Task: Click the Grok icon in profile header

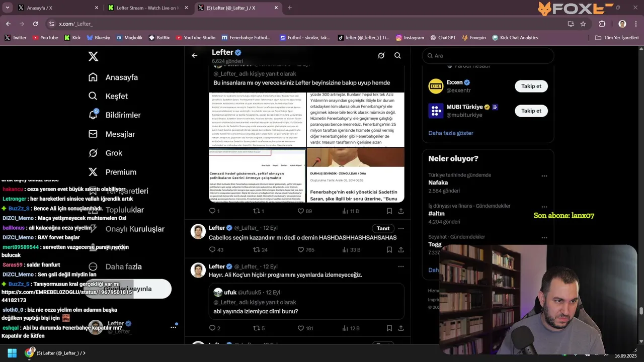Action: (x=381, y=56)
